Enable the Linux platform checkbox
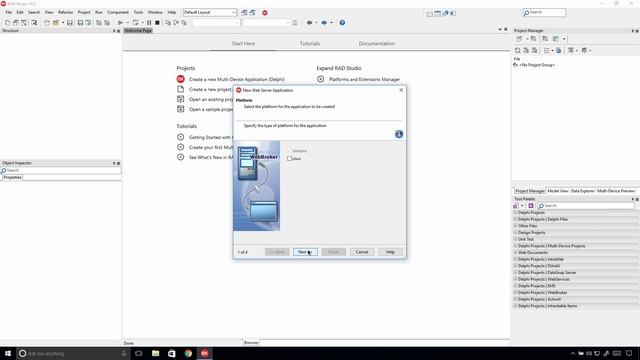Screen dimensions: 640x360 (289, 159)
